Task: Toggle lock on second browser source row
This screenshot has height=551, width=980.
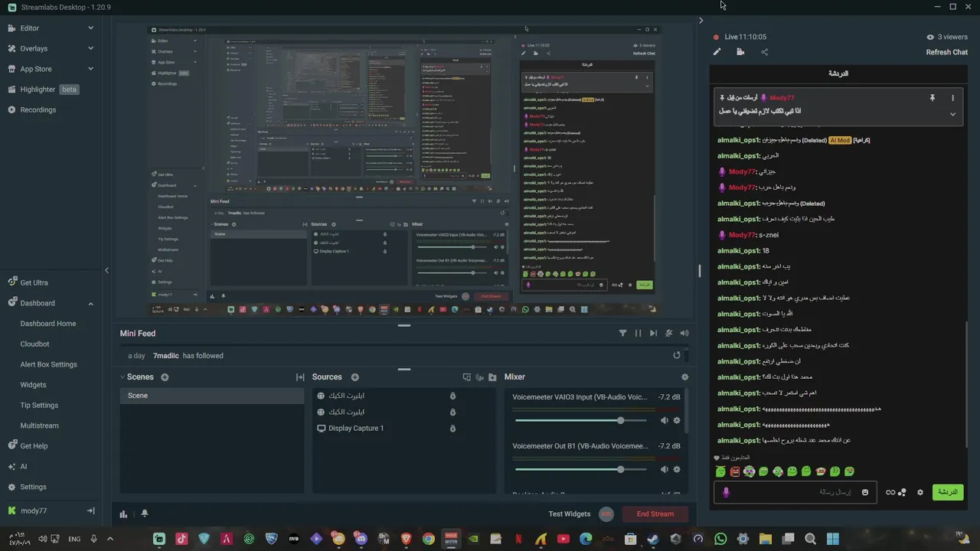Action: 452,412
